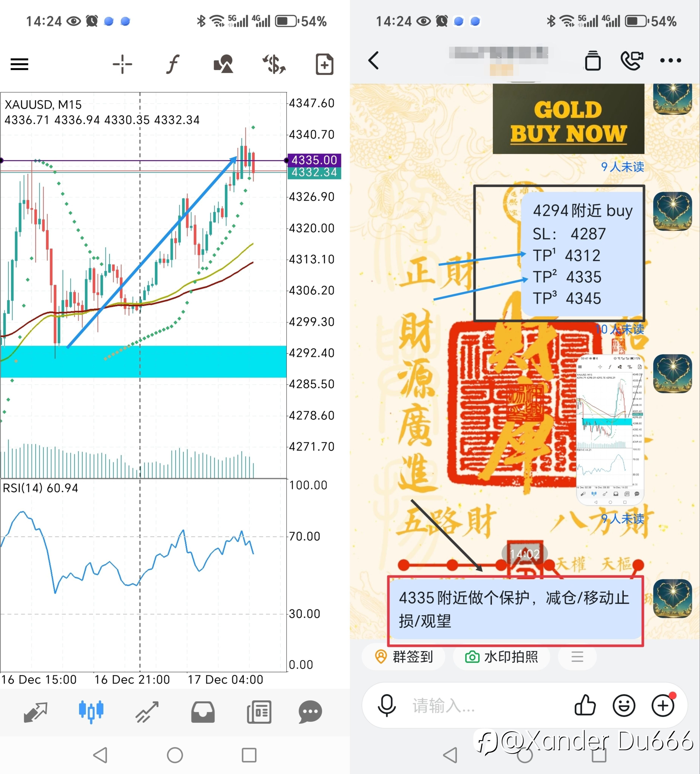Open the three-dot more options menu
This screenshot has width=700, height=774.
coord(671,60)
